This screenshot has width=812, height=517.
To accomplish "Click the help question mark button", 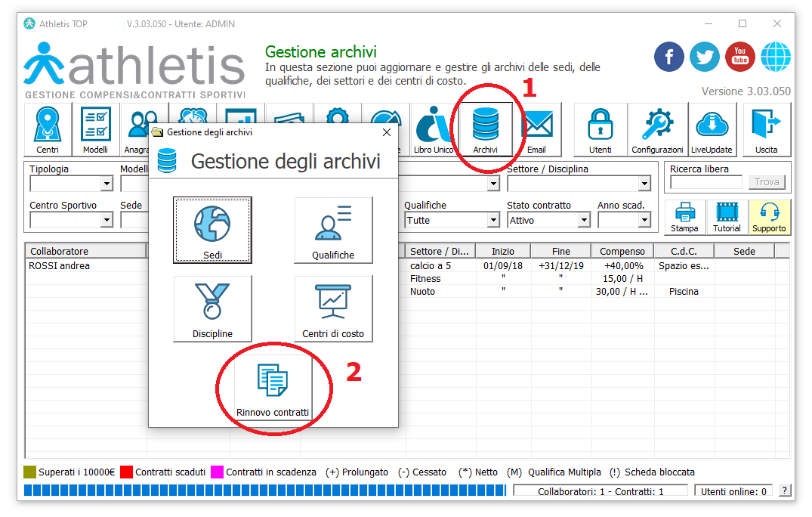I will tap(785, 491).
